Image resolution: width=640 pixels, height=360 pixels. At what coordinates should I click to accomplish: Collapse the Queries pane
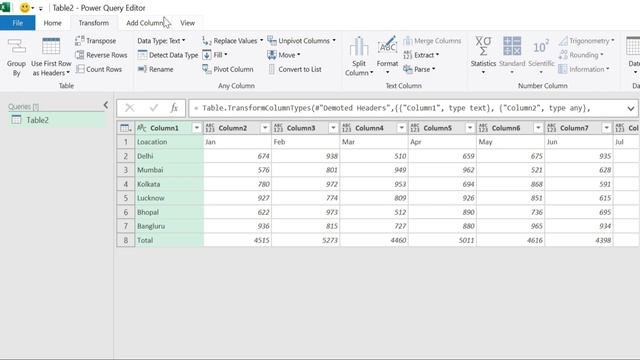tap(106, 105)
